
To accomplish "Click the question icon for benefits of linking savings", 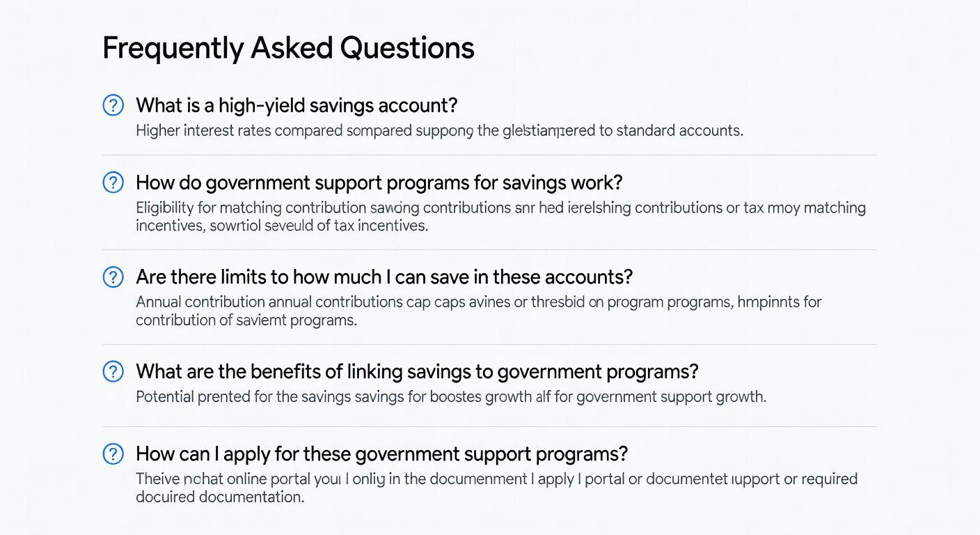I will point(113,371).
